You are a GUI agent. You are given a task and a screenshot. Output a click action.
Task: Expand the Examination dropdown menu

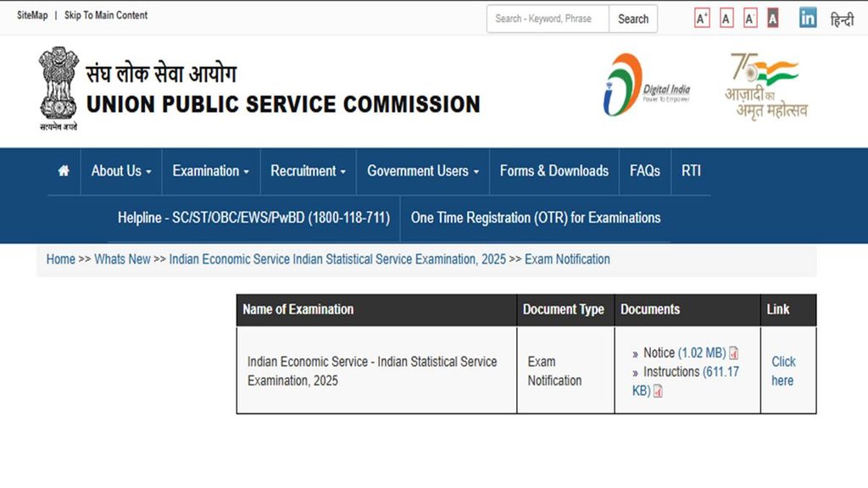(x=210, y=171)
